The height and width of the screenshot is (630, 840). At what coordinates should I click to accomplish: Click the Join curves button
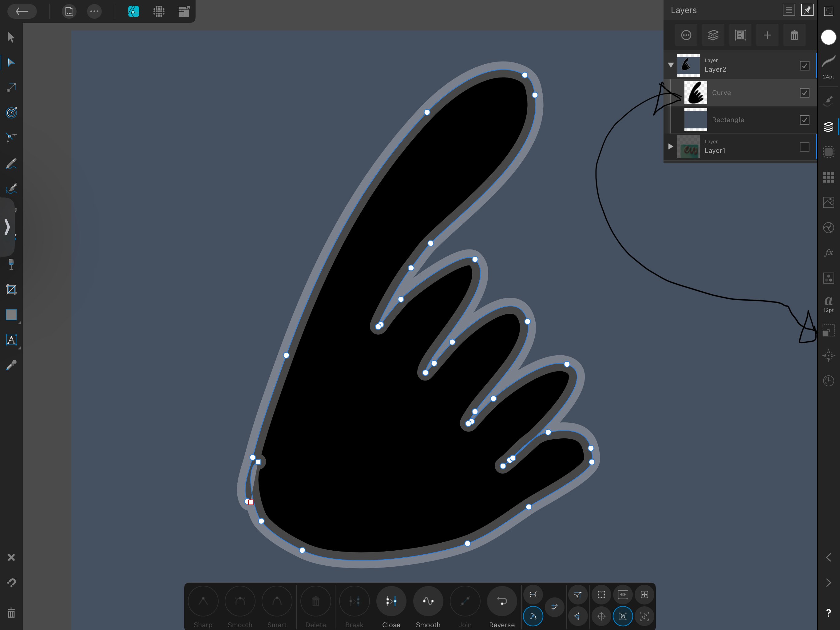coord(465,608)
